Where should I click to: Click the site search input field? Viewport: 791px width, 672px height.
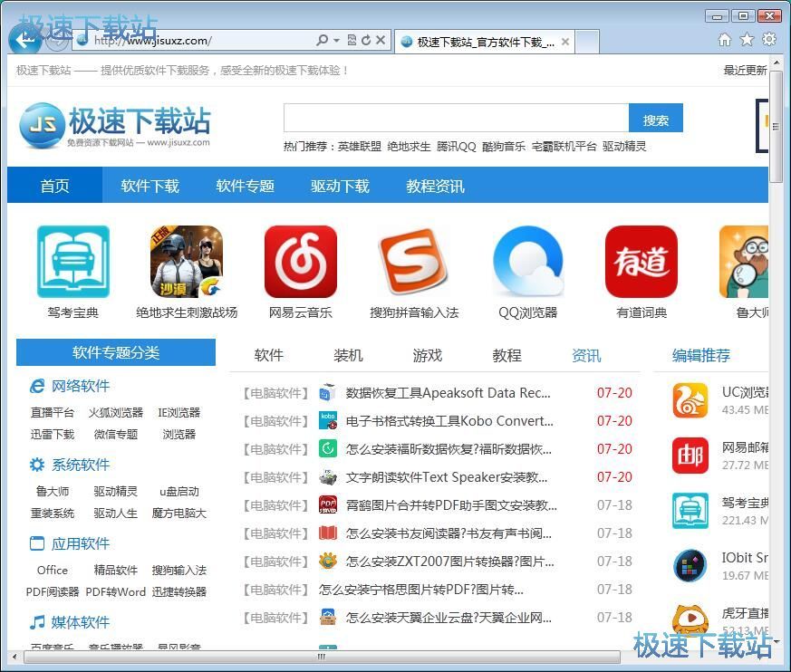457,119
